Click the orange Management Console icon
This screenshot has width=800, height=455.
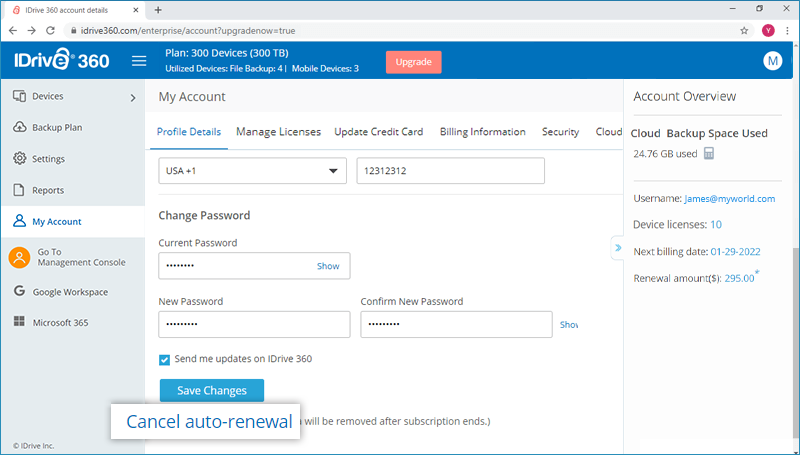(19, 258)
